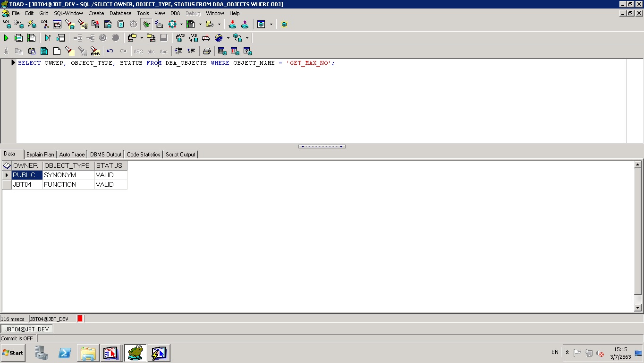Click the grid select-all corner box
The width and height of the screenshot is (644, 363).
[7, 166]
